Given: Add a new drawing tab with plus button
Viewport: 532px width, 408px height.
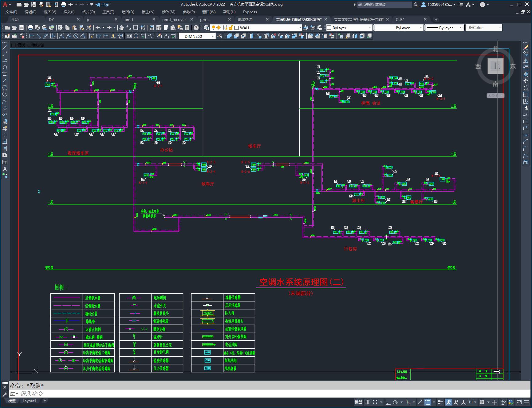Looking at the screenshot, I should (x=436, y=19).
